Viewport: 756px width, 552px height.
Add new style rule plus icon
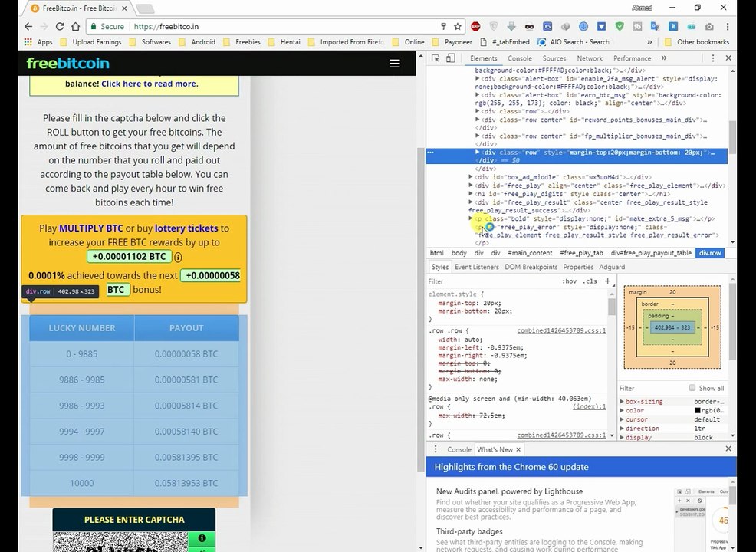tap(607, 281)
